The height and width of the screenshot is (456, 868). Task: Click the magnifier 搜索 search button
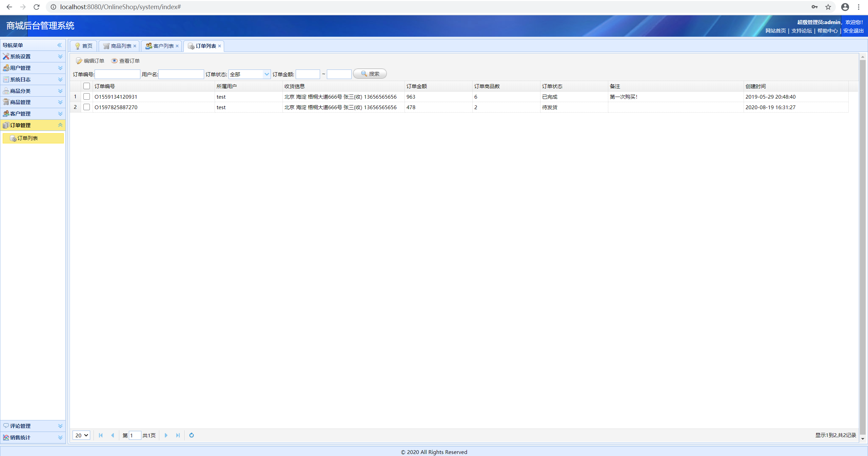point(370,74)
